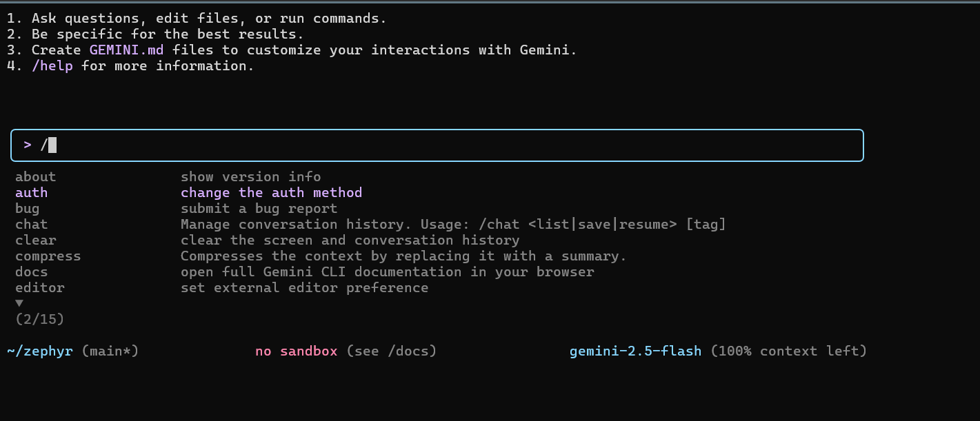Screen dimensions: 980x421
Task: Click the (2/15) suggestion counter
Action: tap(40, 319)
